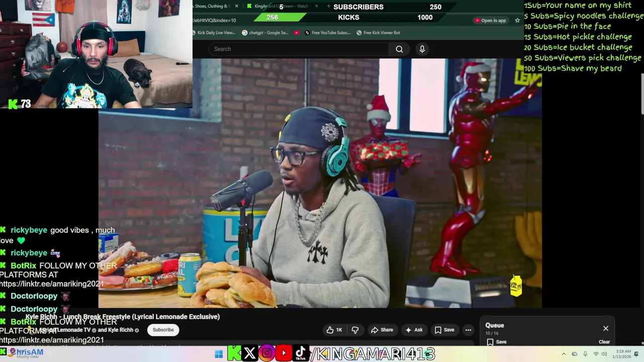Clear the playback queue
Screen dimensions: 644x362
tap(604, 342)
